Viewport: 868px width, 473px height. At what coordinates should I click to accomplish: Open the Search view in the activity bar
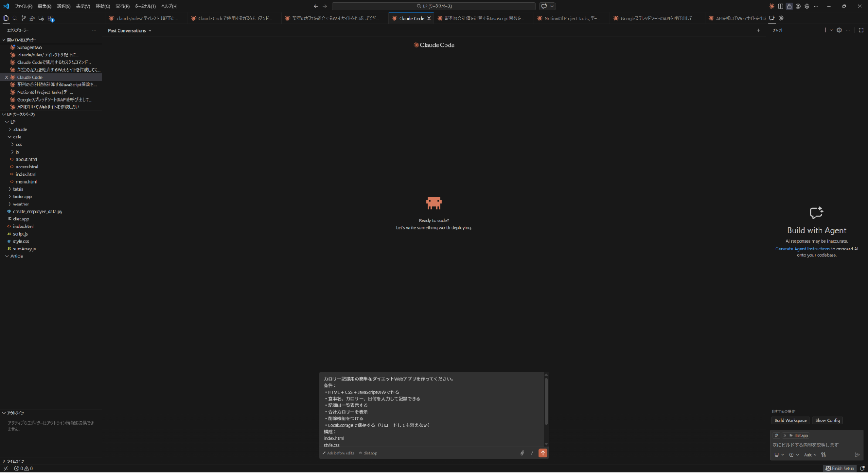pyautogui.click(x=15, y=18)
